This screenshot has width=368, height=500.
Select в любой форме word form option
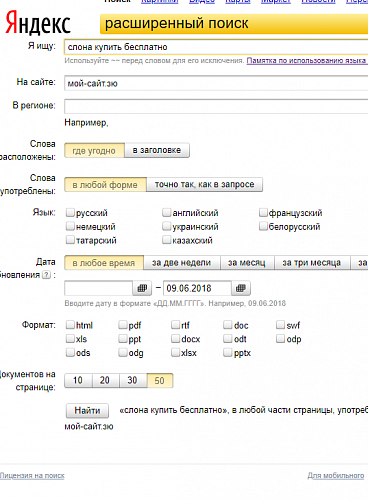pyautogui.click(x=105, y=185)
